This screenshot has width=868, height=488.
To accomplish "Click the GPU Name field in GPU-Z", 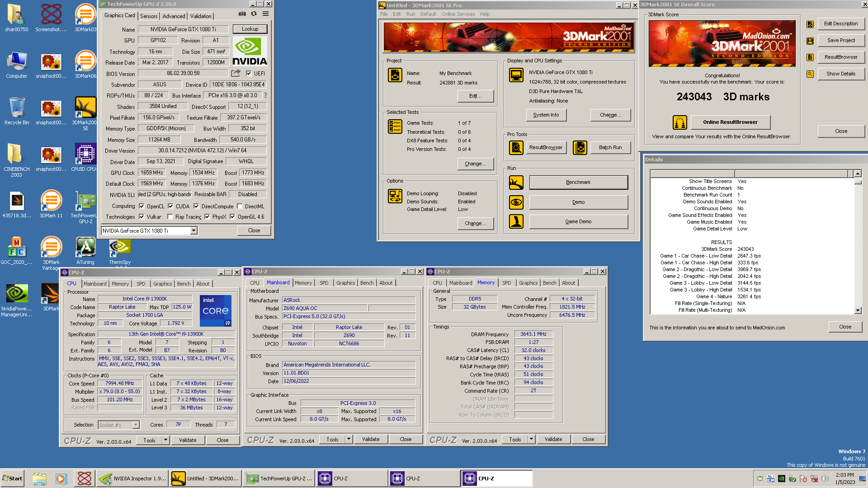I will click(183, 29).
